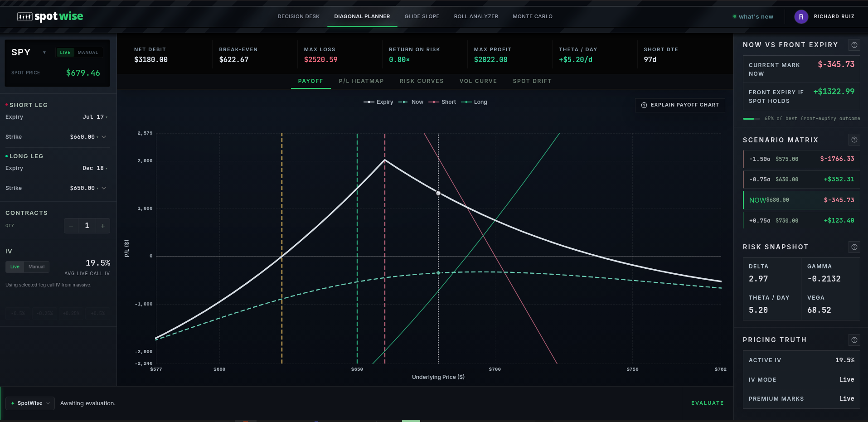
Task: Switch spot price mode to MANUAL
Action: [88, 53]
